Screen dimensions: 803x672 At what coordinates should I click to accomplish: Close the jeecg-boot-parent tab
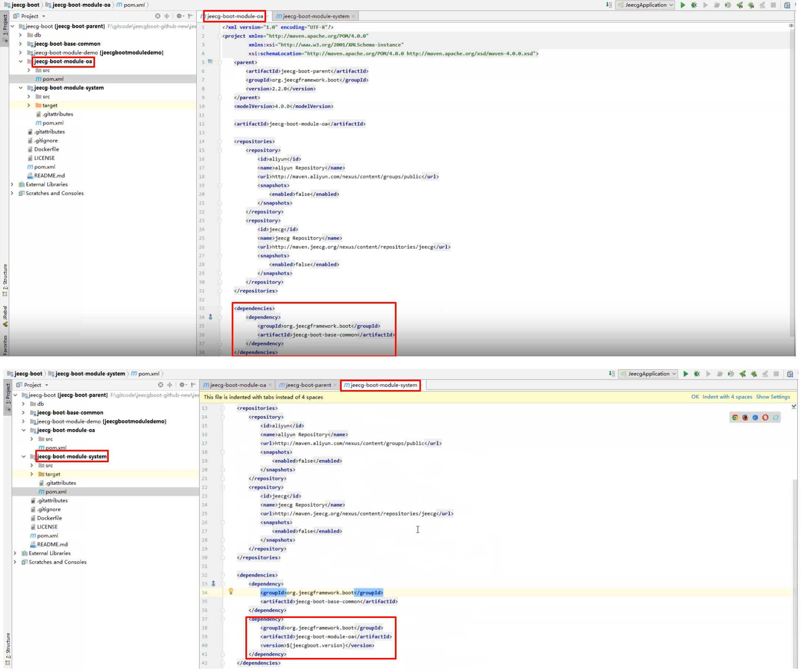[x=335, y=385]
